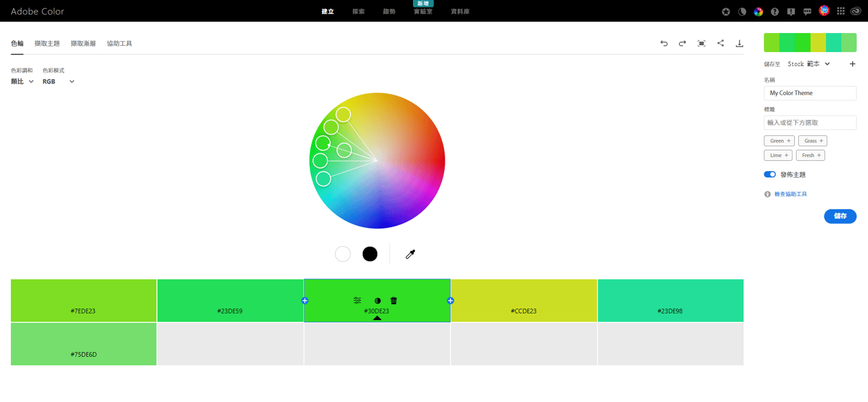Toggle the 發佈主題 publish switch

pyautogui.click(x=770, y=174)
